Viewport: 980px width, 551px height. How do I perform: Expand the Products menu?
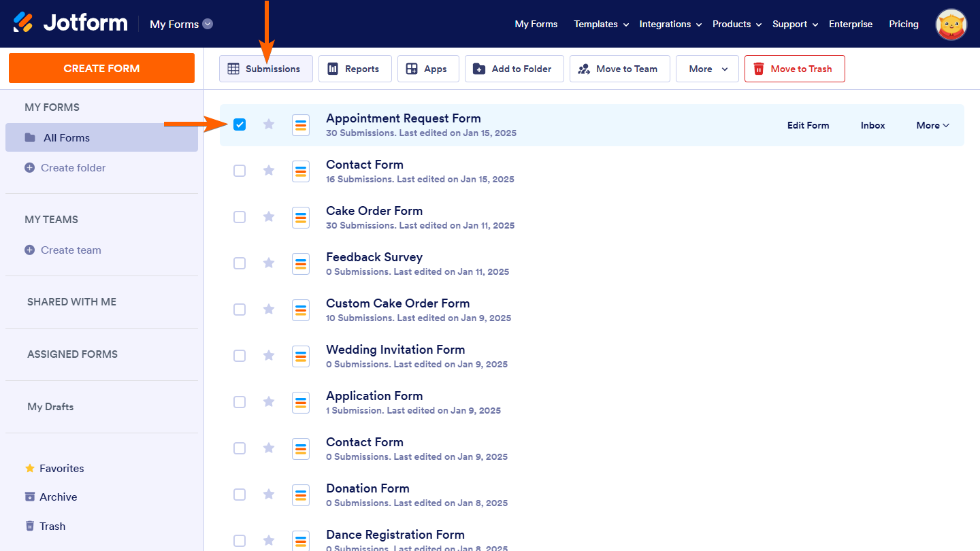(x=737, y=24)
